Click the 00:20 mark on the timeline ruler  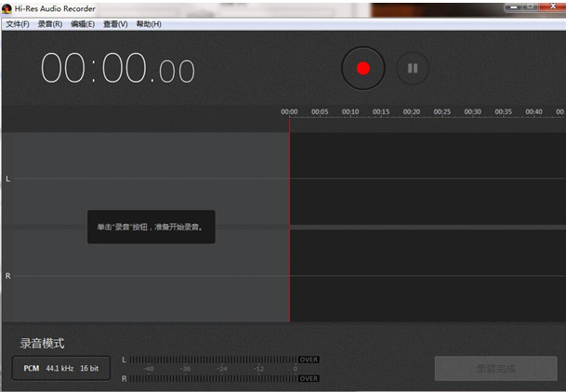point(412,111)
